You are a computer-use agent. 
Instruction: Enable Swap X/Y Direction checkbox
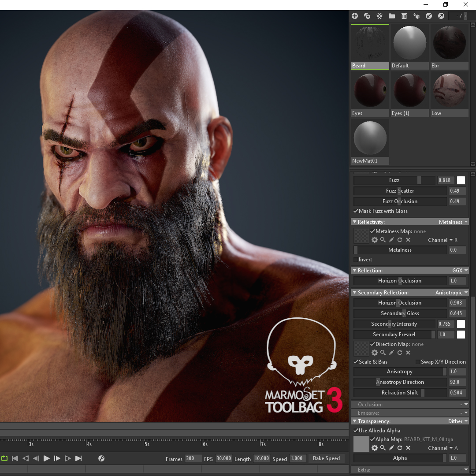coord(418,362)
